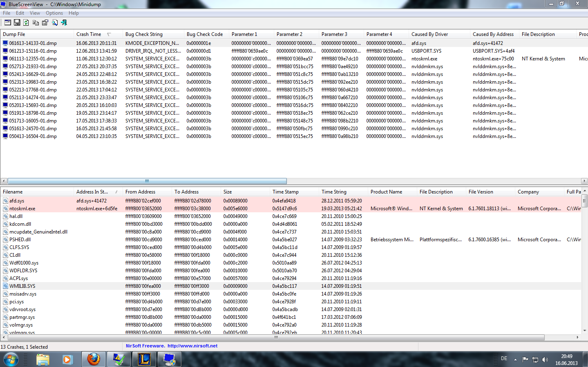This screenshot has height=367, width=588.
Task: Click right arrow of upper pane scrollbar
Action: [584, 181]
